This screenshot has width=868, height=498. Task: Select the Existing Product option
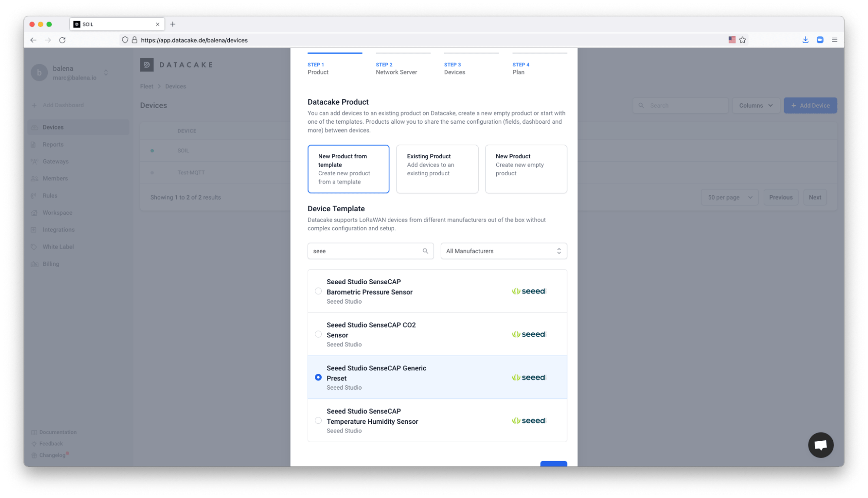437,169
